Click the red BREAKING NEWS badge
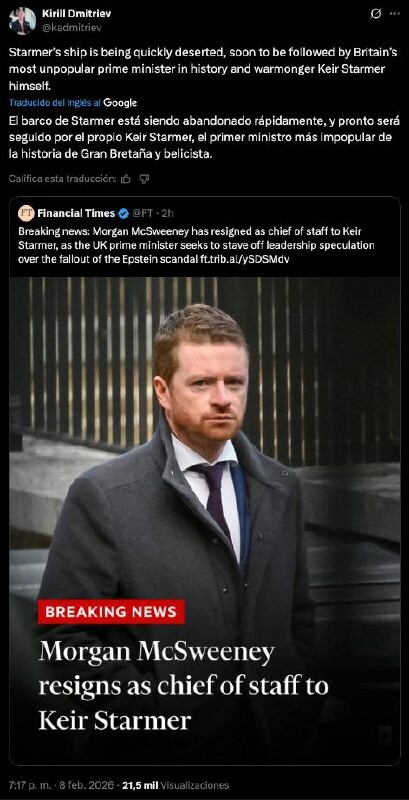The height and width of the screenshot is (800, 409). [111, 612]
